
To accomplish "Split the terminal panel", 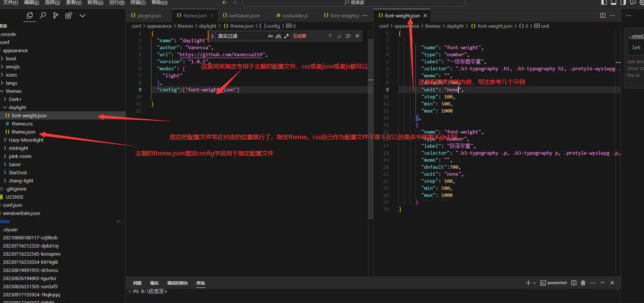I will coord(574,283).
